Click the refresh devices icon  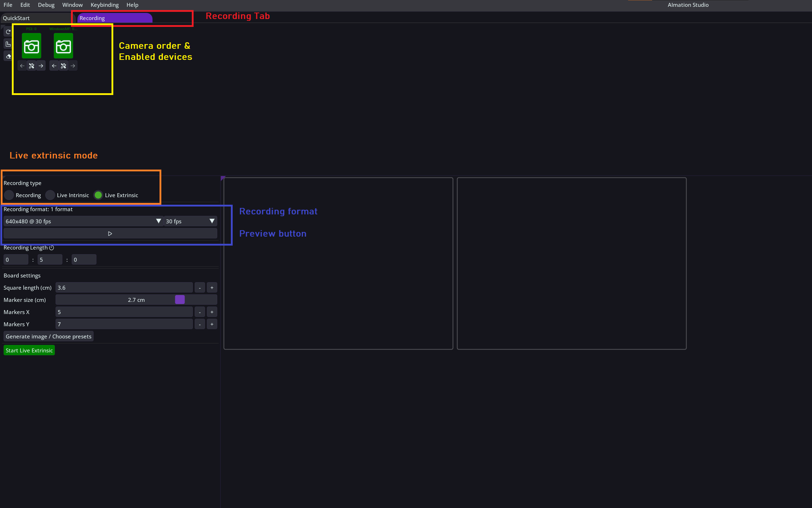coord(8,32)
